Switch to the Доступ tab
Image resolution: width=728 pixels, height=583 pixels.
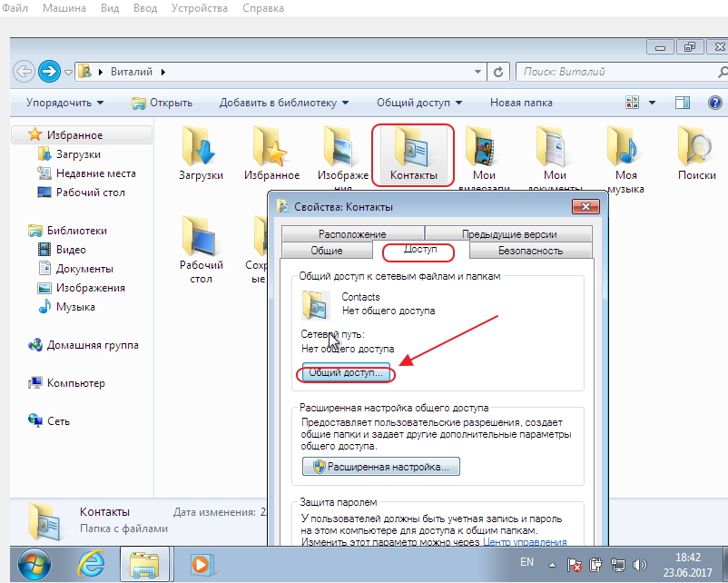point(420,250)
